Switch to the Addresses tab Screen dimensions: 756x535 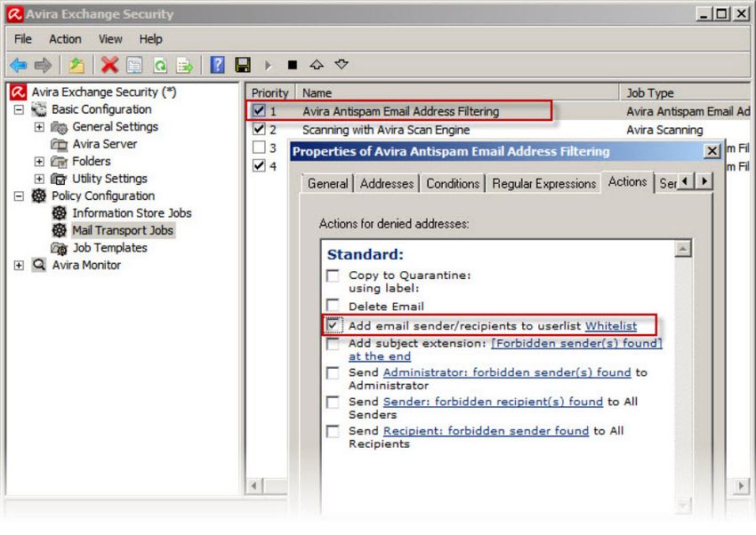(x=387, y=183)
